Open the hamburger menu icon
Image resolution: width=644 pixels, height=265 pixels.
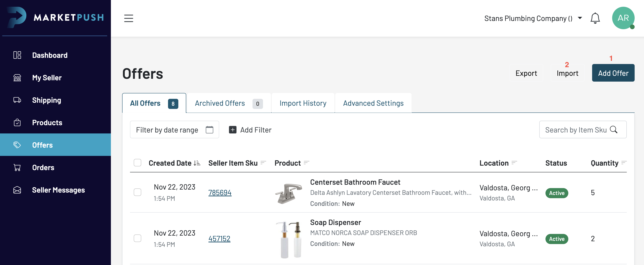129,18
